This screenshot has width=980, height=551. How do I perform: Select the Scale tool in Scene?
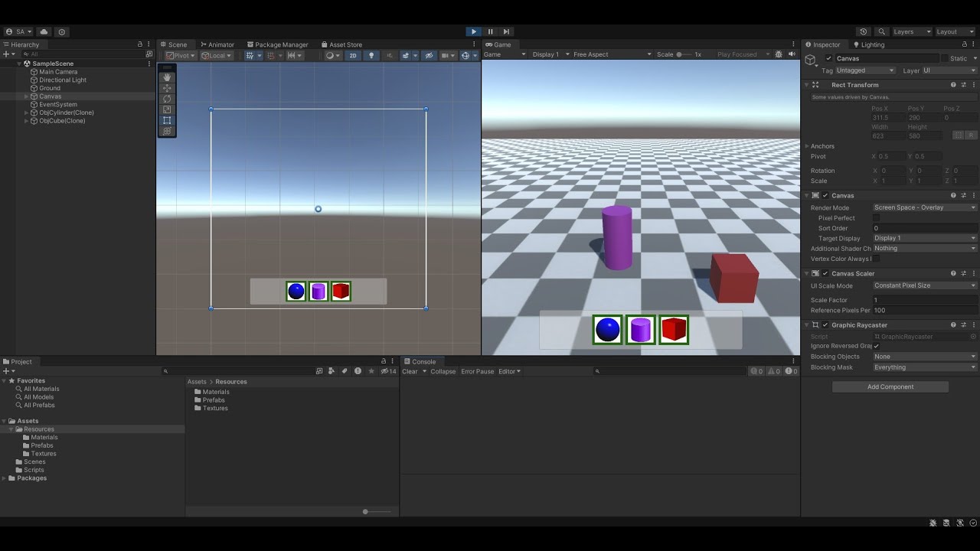point(167,109)
